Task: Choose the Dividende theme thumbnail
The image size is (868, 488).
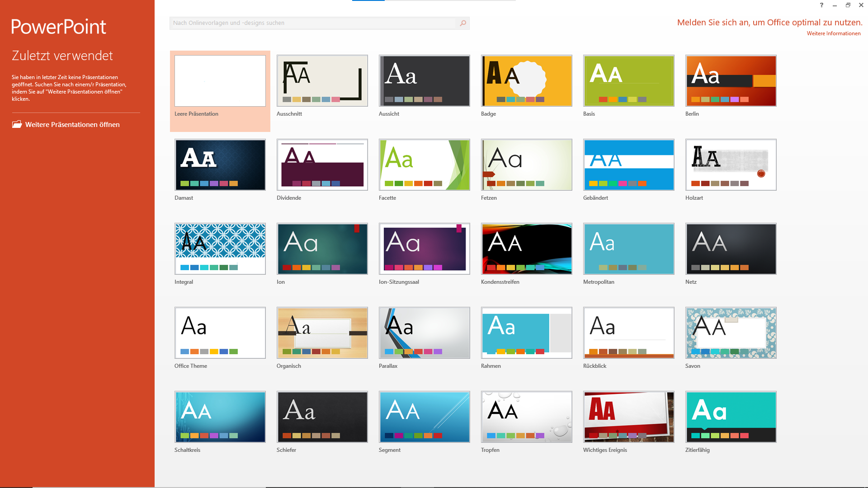Action: tap(322, 165)
